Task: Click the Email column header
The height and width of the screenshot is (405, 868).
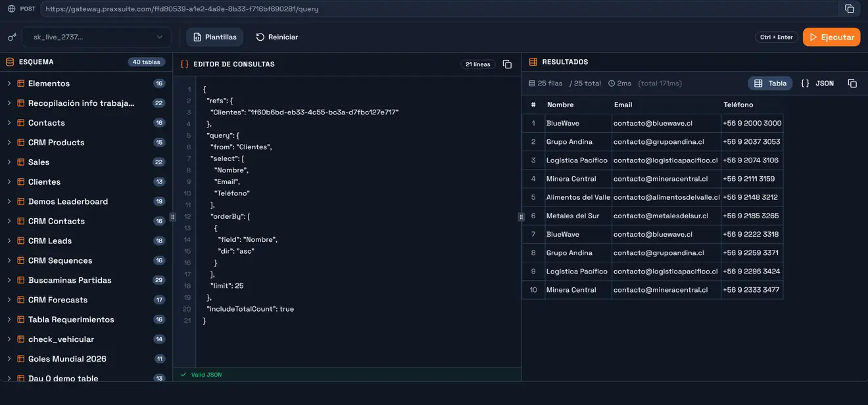Action: click(x=623, y=105)
